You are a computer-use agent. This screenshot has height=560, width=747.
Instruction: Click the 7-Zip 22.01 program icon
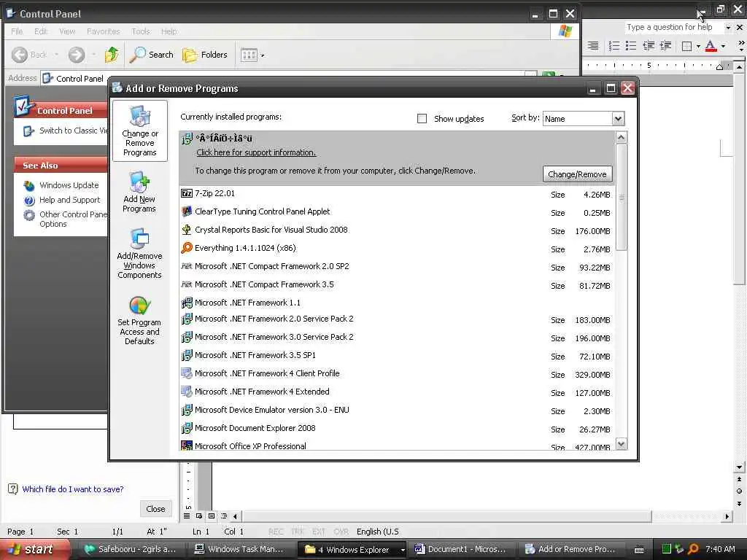pos(187,193)
